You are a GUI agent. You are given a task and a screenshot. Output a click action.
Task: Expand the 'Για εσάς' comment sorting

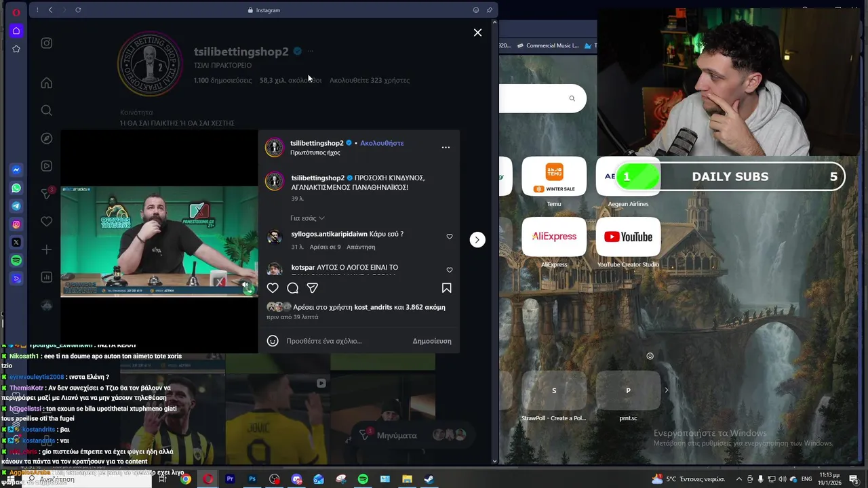pyautogui.click(x=307, y=218)
